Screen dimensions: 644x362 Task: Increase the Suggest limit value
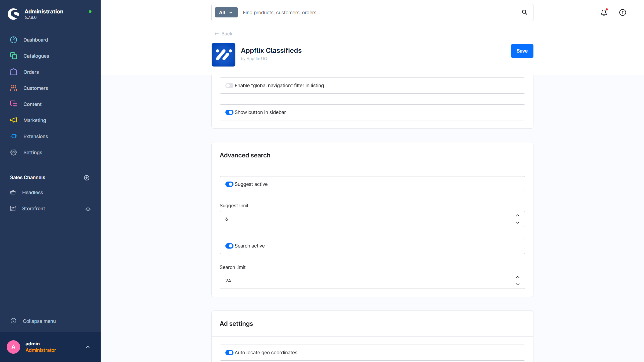coord(518,216)
